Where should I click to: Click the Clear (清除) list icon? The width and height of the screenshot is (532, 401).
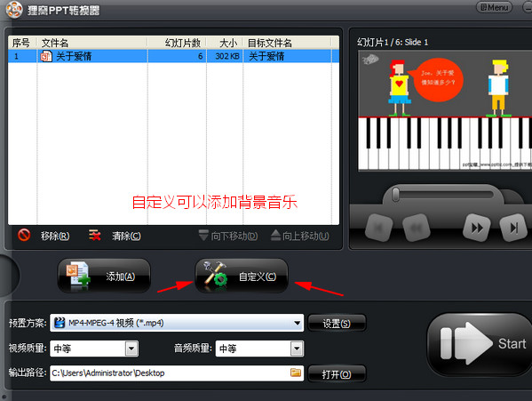[95, 235]
